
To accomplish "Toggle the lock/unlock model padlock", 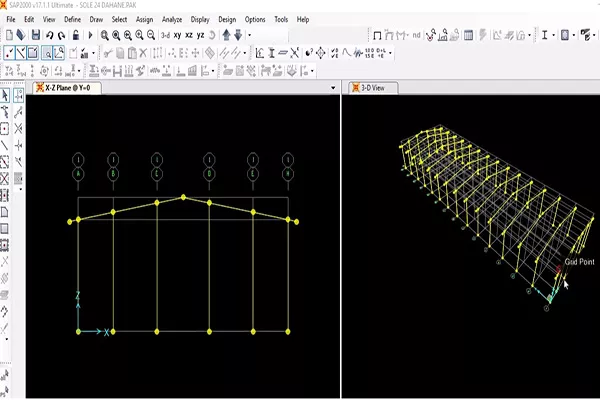I will pos(76,35).
